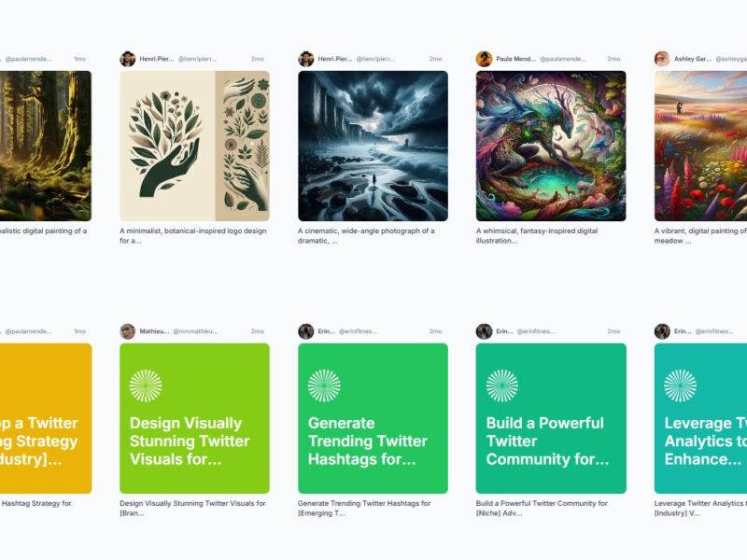Open the yellow Twitter Strategy card

46,418
